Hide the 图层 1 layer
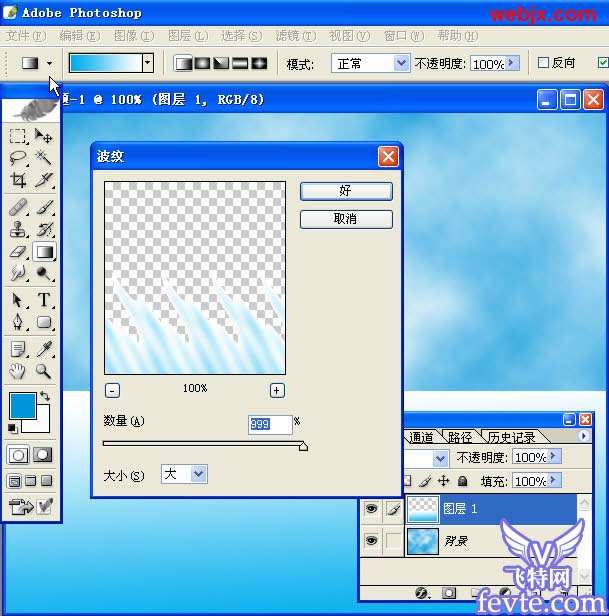The image size is (609, 616). tap(371, 509)
